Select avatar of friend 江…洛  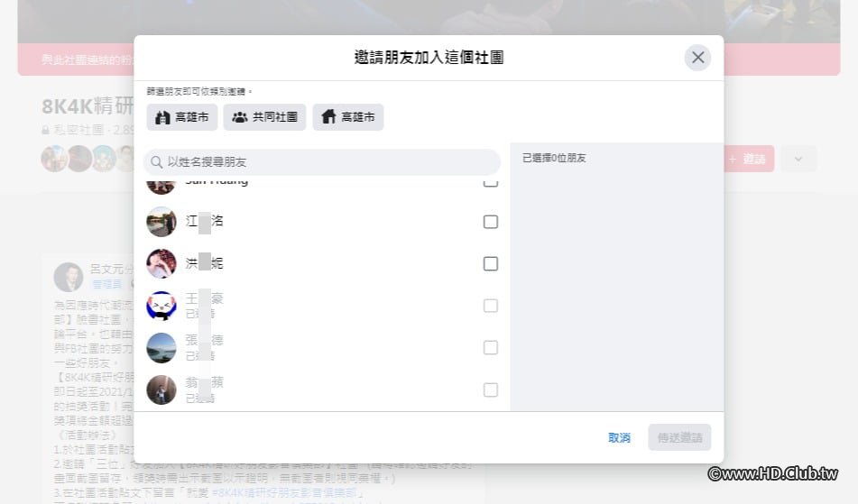(161, 222)
